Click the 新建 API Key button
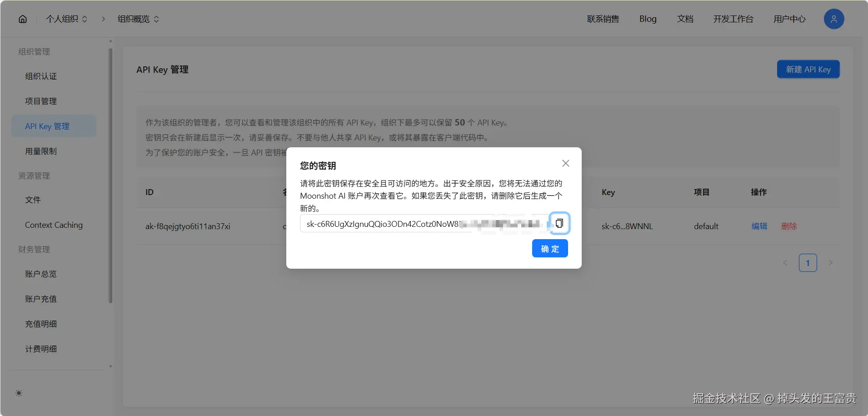Viewport: 868px width, 416px height. 808,69
